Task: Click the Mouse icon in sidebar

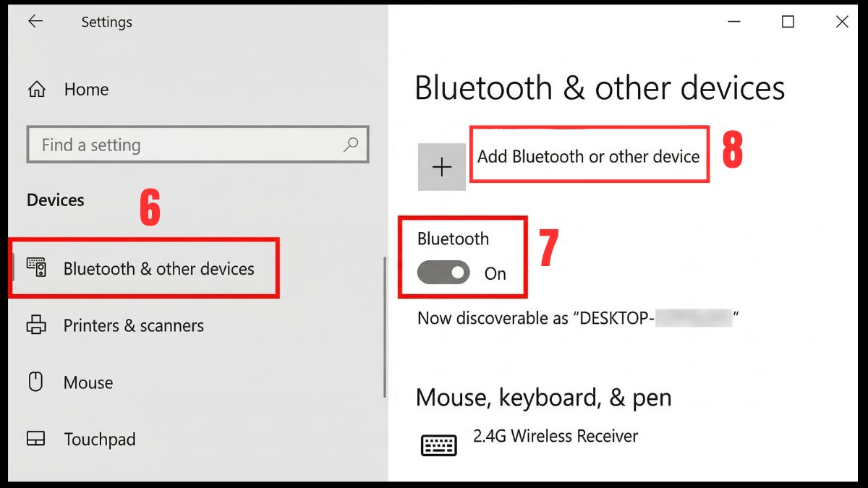Action: point(36,382)
